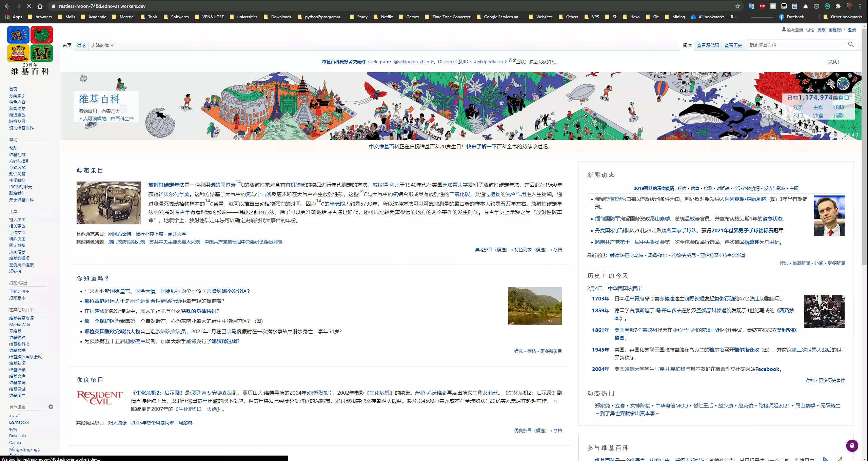Switch to the 讨论 tab
Viewport: 868px width, 461px height.
pos(81,45)
